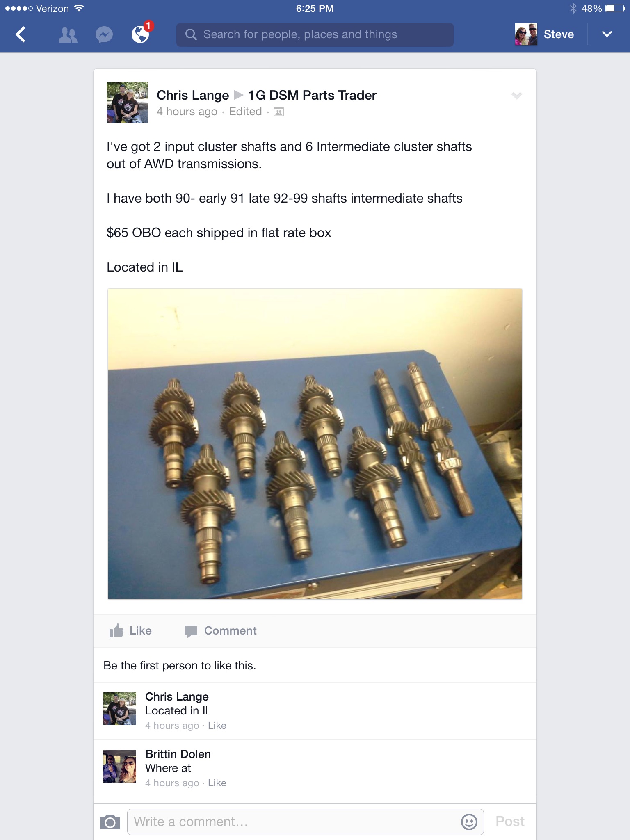Viewport: 630px width, 840px height.
Task: Open Chris Lange's profile from post header
Action: point(193,95)
